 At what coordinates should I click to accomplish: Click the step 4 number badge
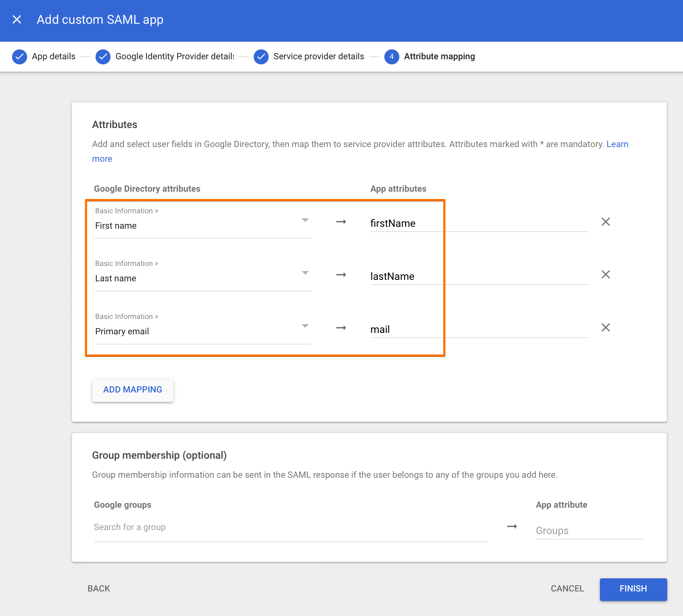392,57
